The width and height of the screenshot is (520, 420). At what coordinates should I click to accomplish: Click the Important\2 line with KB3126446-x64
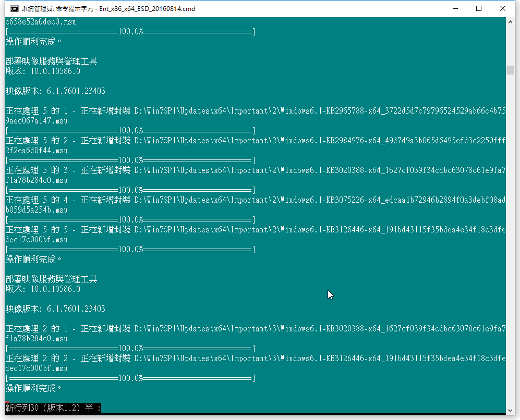(x=256, y=230)
